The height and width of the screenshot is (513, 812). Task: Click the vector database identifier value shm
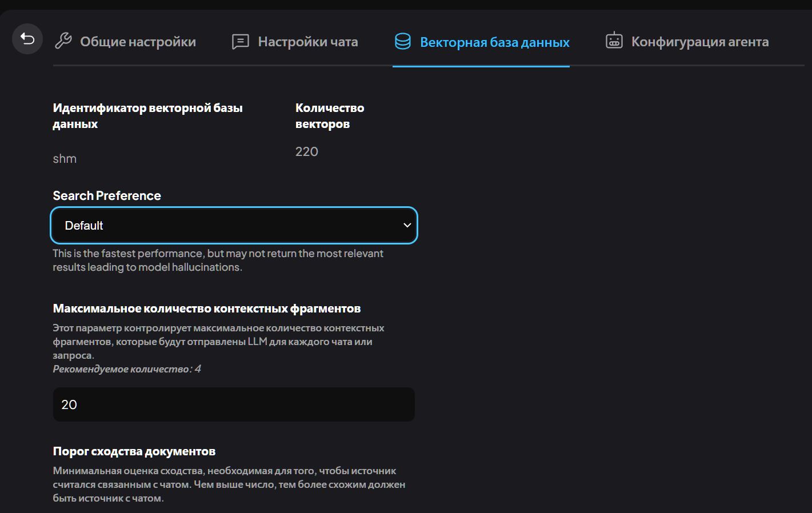pos(65,159)
